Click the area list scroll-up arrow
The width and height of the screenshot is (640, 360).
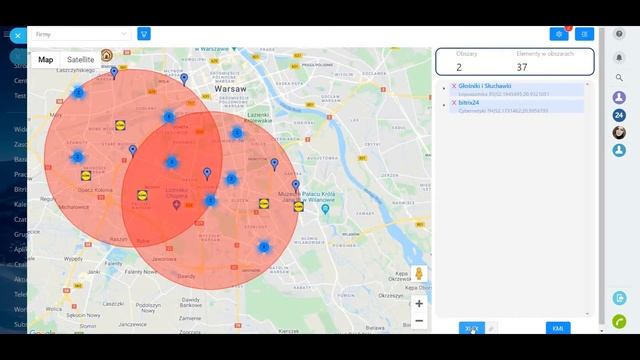click(587, 84)
